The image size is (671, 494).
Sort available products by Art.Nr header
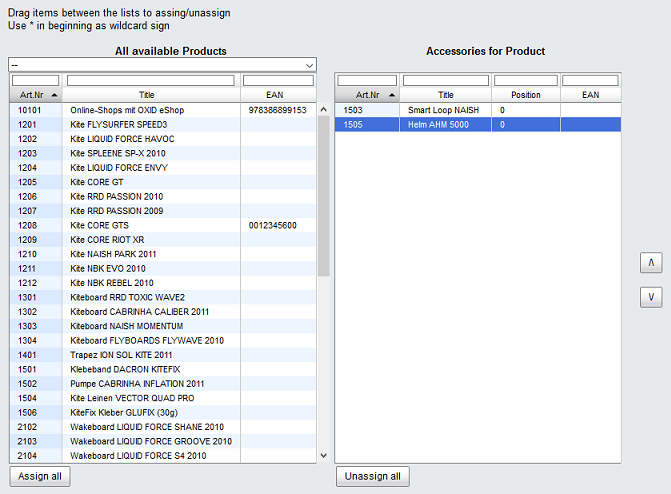(x=36, y=95)
